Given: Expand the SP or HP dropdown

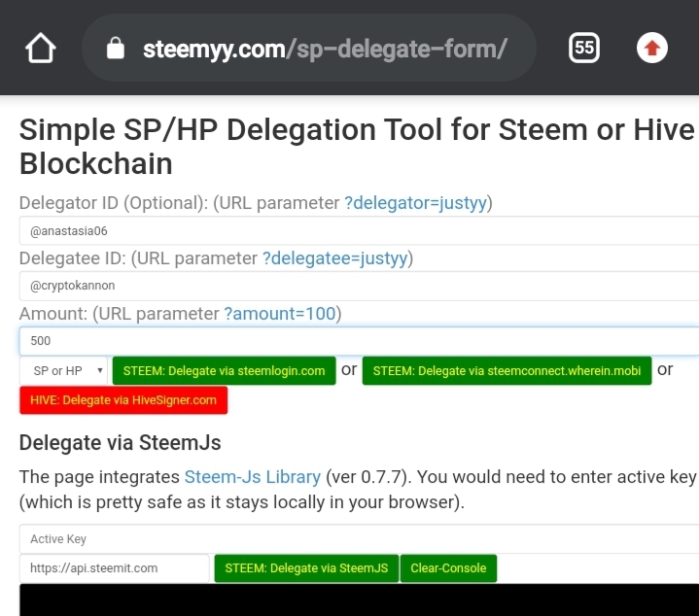Looking at the screenshot, I should 63,370.
